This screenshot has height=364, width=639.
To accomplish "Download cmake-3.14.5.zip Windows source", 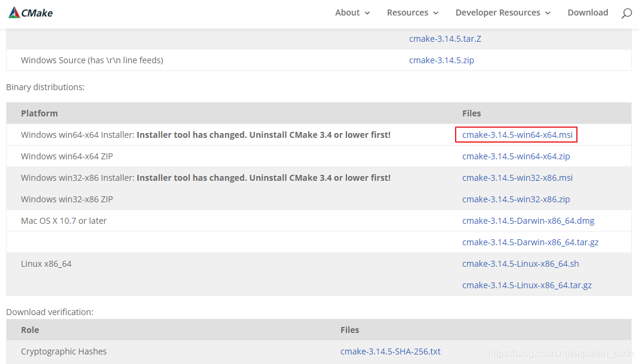I will pyautogui.click(x=441, y=60).
